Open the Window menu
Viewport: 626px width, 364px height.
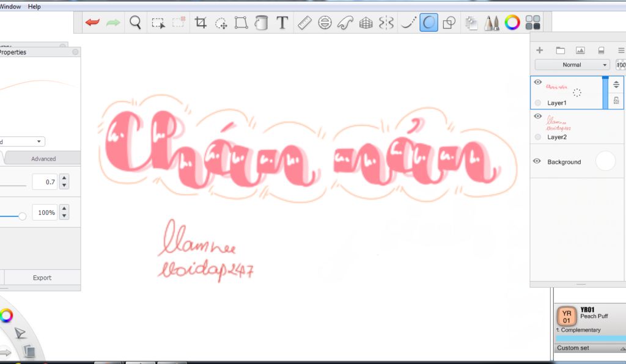click(x=10, y=6)
